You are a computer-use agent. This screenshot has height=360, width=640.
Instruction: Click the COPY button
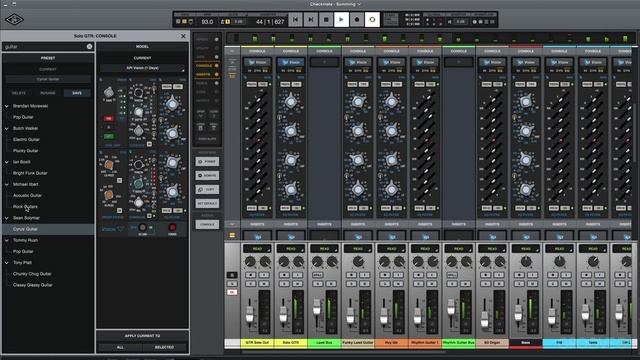coord(207,189)
